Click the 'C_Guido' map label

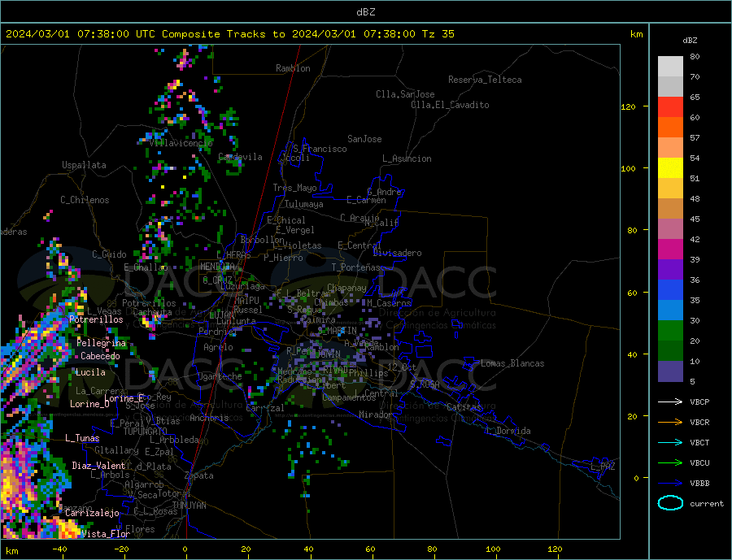[109, 254]
